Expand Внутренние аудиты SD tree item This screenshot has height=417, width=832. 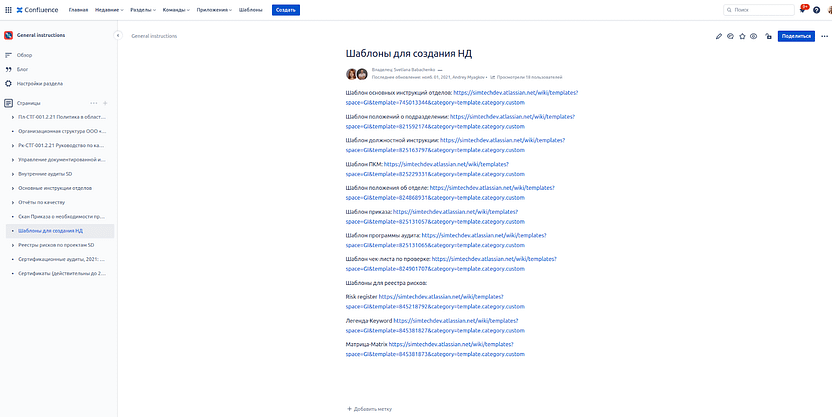(11, 173)
